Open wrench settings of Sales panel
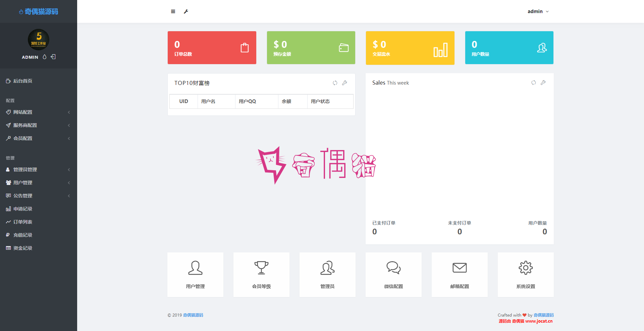The width and height of the screenshot is (644, 331). pyautogui.click(x=543, y=83)
